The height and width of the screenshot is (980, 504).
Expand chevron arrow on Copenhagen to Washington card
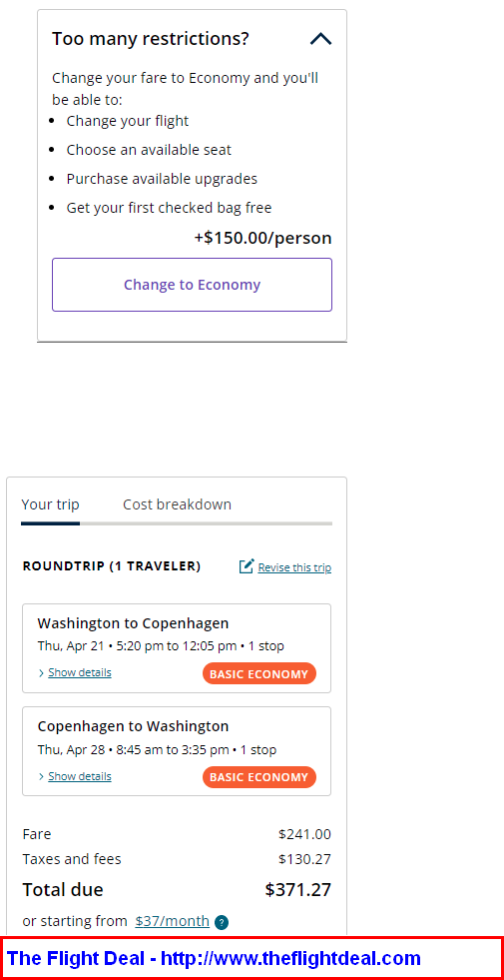coord(41,777)
